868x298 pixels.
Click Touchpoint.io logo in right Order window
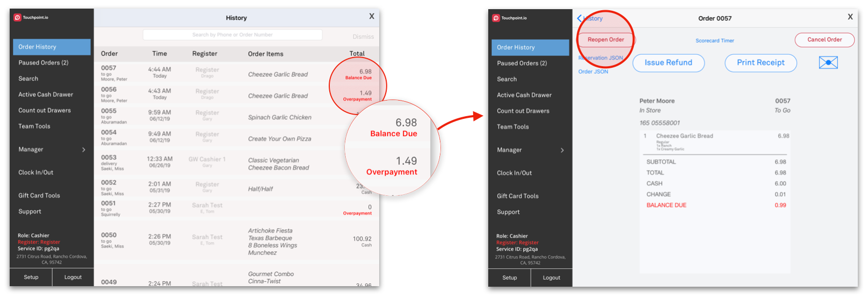click(510, 18)
